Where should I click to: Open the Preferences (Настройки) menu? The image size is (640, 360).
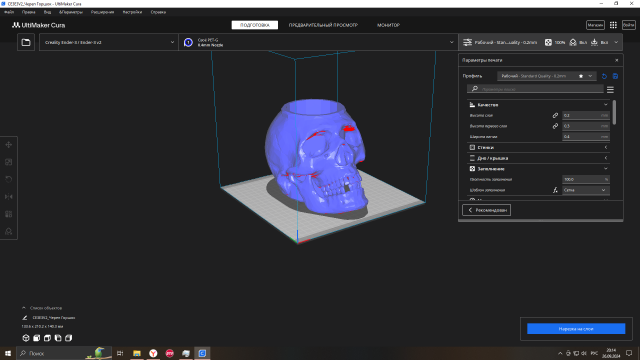tap(132, 12)
